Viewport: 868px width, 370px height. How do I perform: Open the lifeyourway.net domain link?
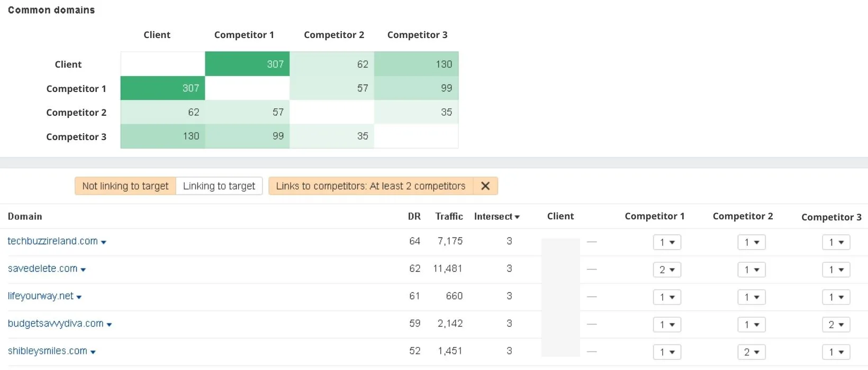coord(40,297)
